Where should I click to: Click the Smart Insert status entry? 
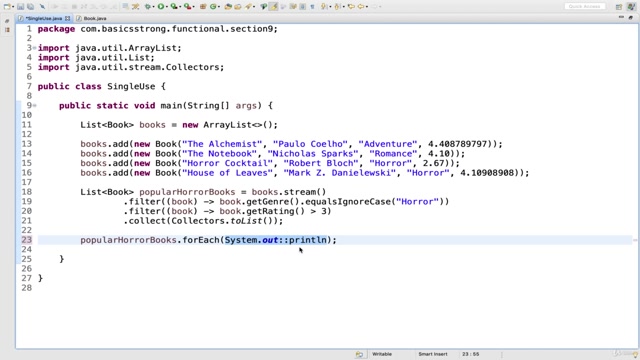433,354
